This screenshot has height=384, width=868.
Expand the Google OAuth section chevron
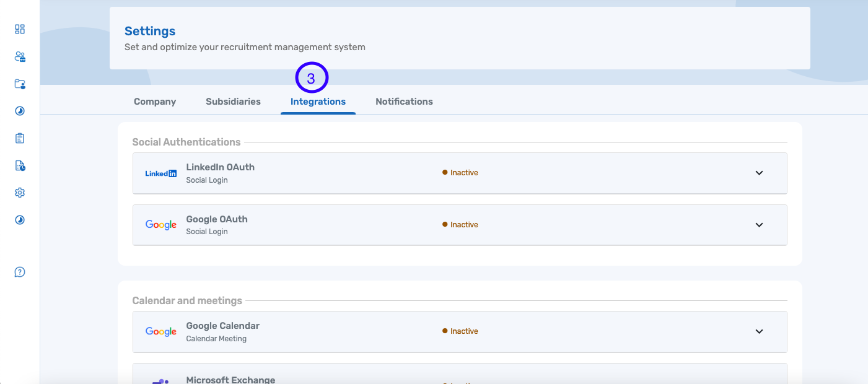pyautogui.click(x=759, y=225)
